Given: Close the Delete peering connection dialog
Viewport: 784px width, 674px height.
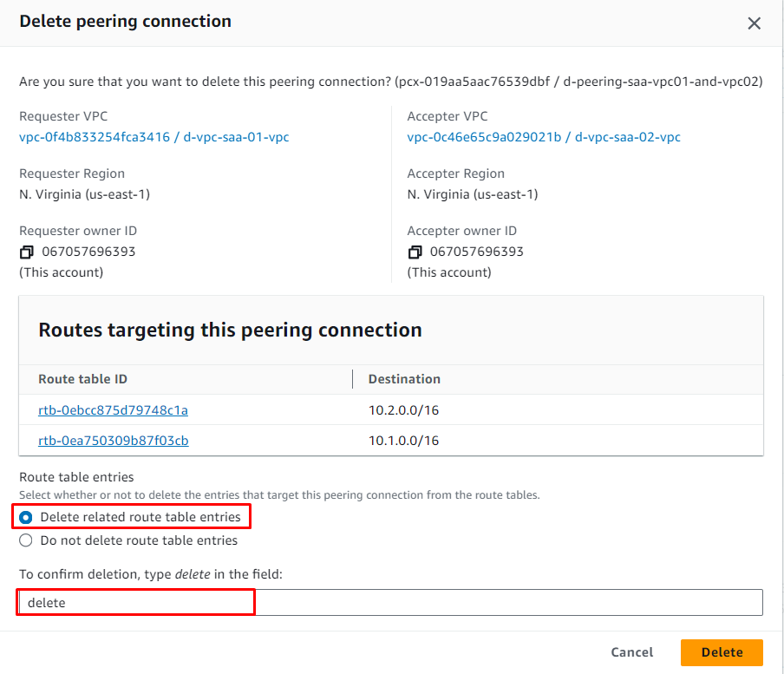Looking at the screenshot, I should point(754,23).
